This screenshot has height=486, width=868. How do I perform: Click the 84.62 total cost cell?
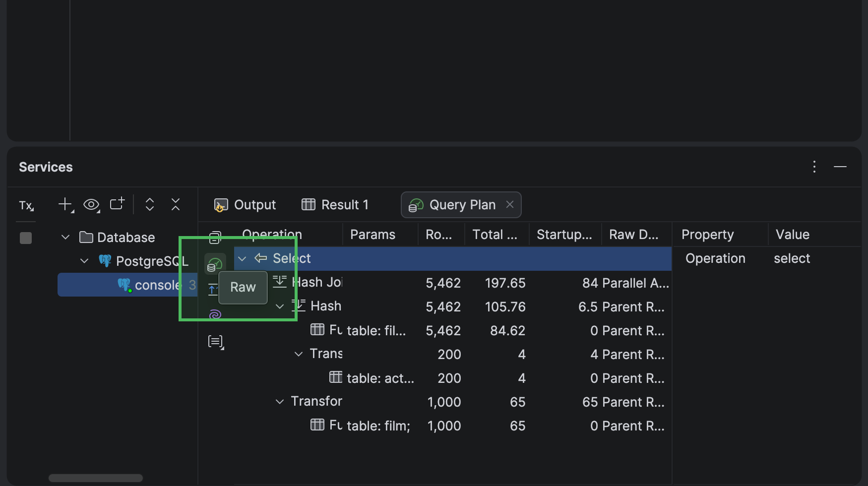click(x=507, y=331)
